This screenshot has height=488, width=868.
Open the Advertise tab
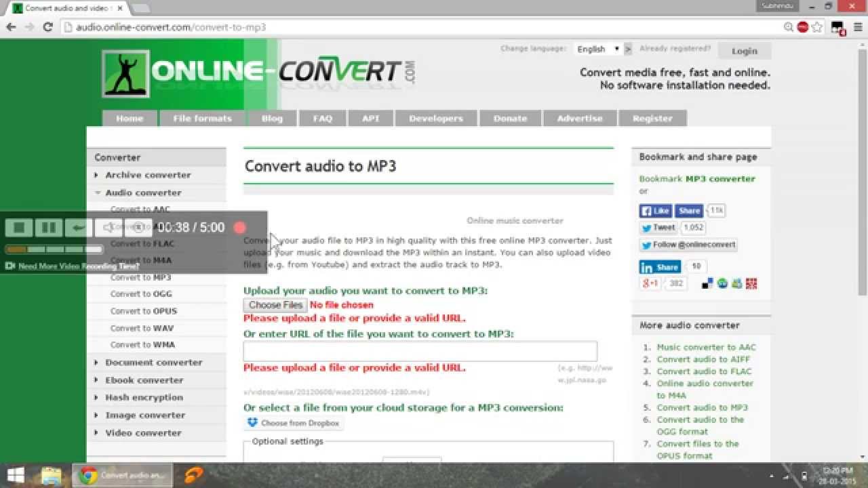pos(580,118)
